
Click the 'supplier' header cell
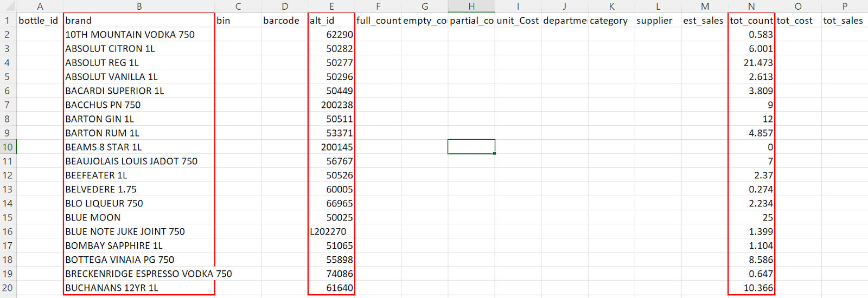point(658,20)
